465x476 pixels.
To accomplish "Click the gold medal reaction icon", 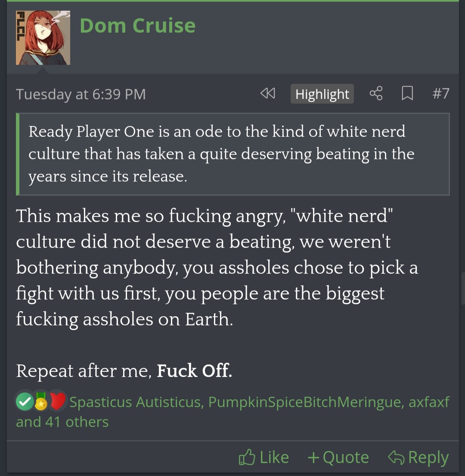I will pyautogui.click(x=41, y=402).
